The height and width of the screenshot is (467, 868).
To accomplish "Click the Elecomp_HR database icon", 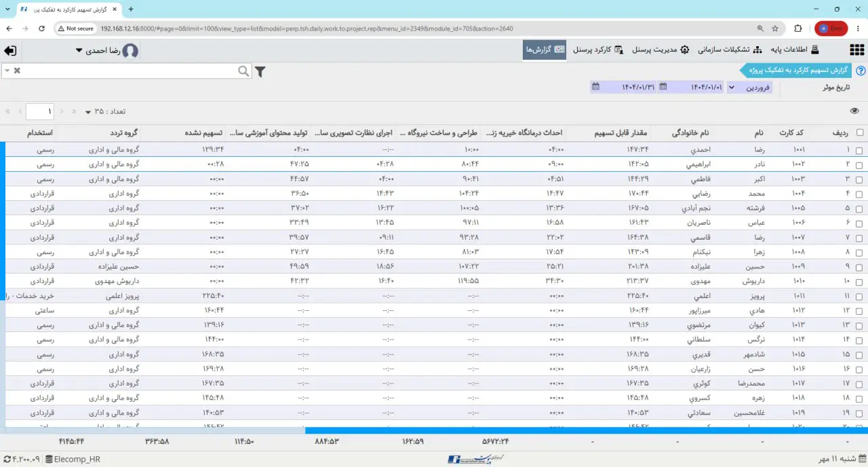I will click(x=49, y=460).
